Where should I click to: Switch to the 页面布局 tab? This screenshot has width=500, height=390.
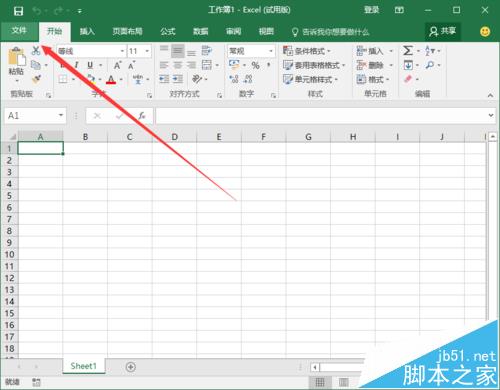[x=127, y=31]
